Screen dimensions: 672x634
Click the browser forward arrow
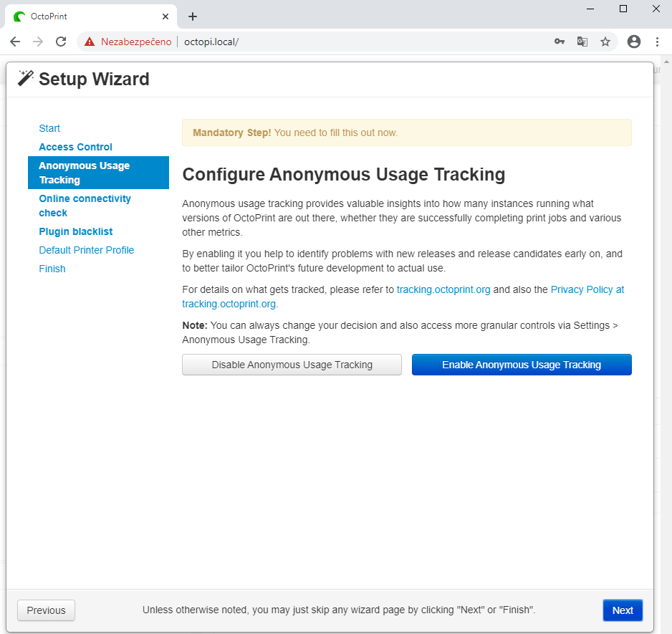click(38, 42)
